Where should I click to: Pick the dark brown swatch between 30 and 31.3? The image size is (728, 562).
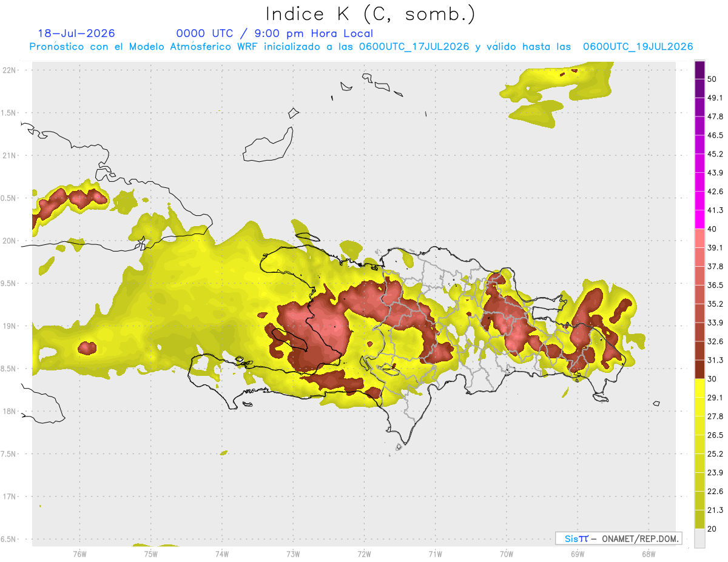tap(699, 370)
